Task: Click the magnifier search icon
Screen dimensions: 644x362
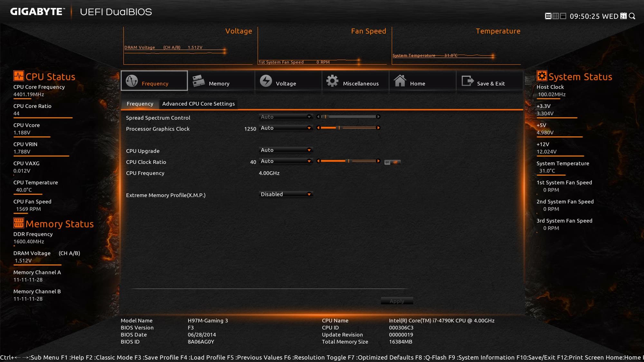Action: coord(632,16)
